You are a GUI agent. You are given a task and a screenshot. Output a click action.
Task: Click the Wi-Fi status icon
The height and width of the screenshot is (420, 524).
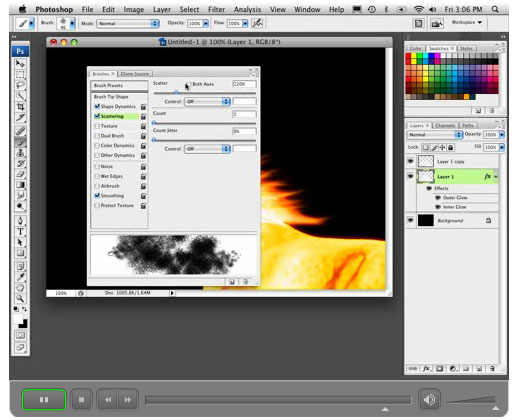coord(418,9)
